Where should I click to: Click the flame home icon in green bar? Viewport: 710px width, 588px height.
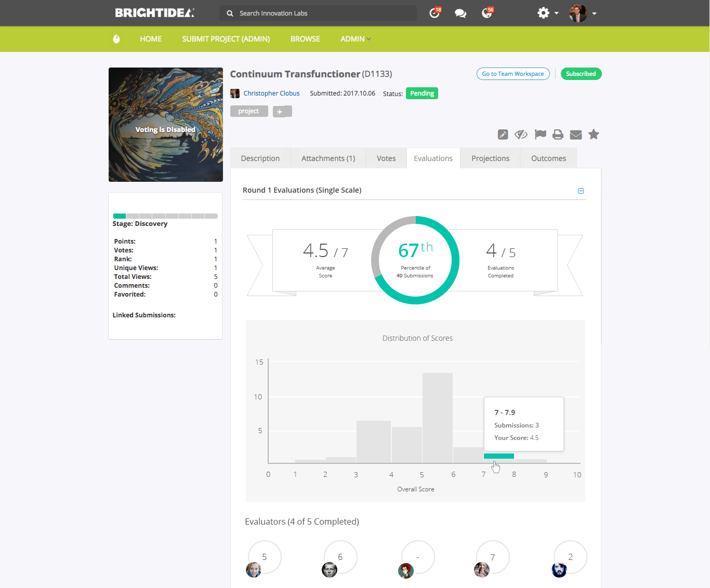pyautogui.click(x=116, y=39)
